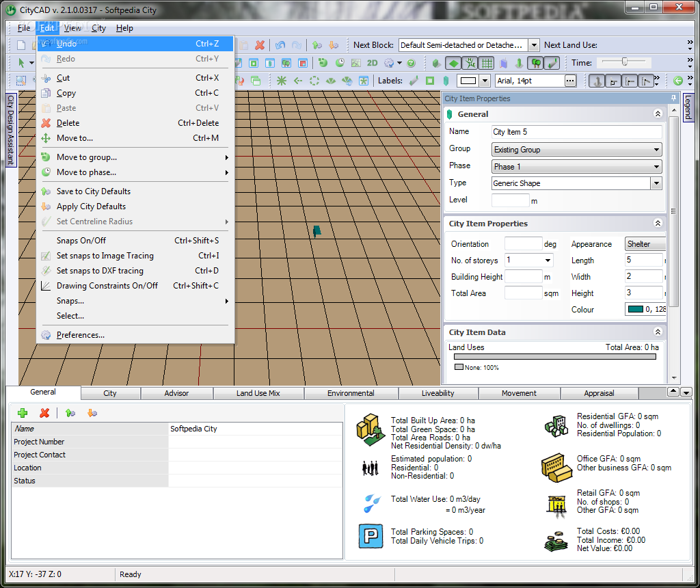Select the pointer arrow tool
This screenshot has height=588, width=700.
21,63
